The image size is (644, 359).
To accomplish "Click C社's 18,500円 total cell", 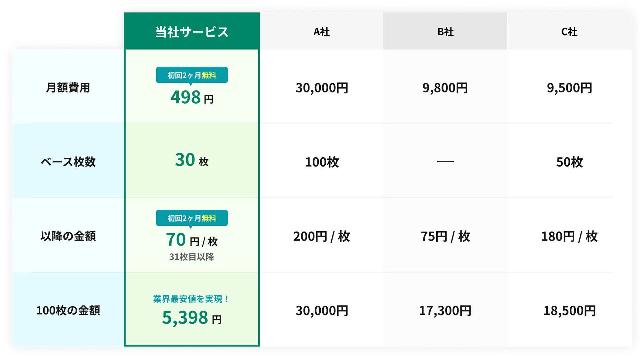I will point(569,311).
